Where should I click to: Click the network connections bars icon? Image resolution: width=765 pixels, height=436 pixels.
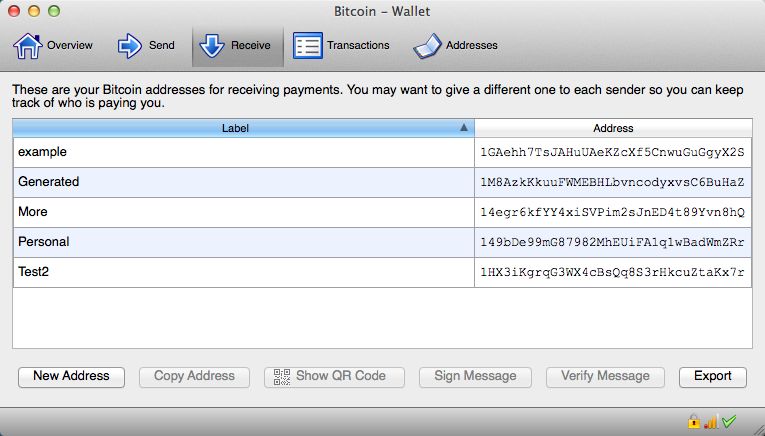click(710, 421)
